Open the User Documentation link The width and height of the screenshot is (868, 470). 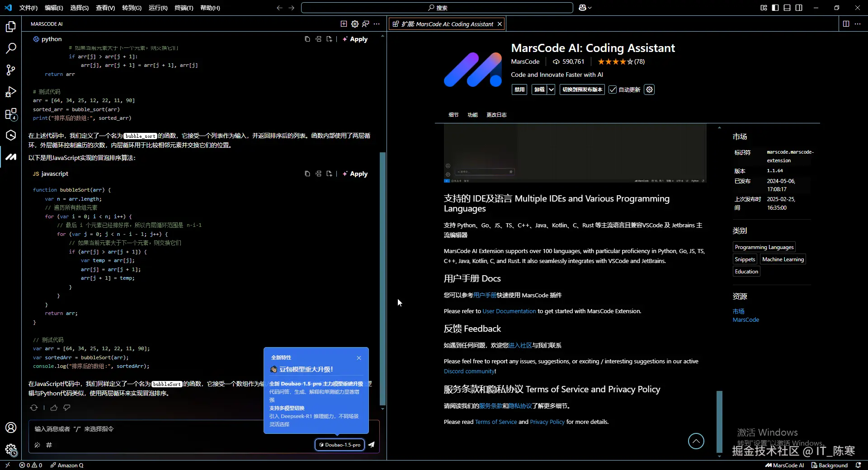(509, 311)
